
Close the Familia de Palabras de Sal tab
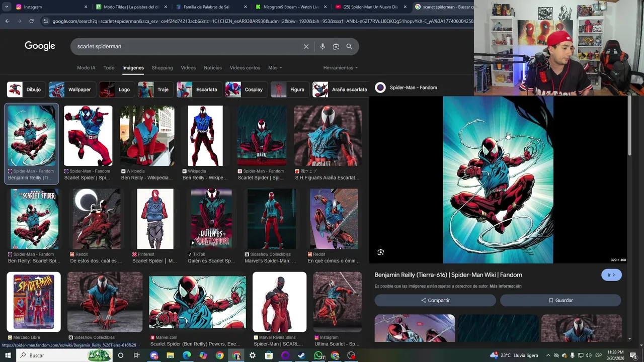(x=246, y=7)
